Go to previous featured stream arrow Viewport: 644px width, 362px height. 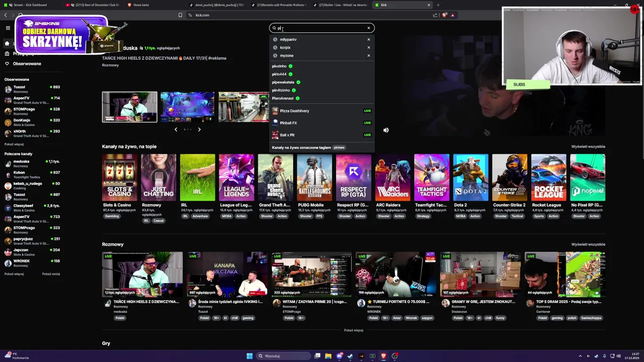pos(176,129)
